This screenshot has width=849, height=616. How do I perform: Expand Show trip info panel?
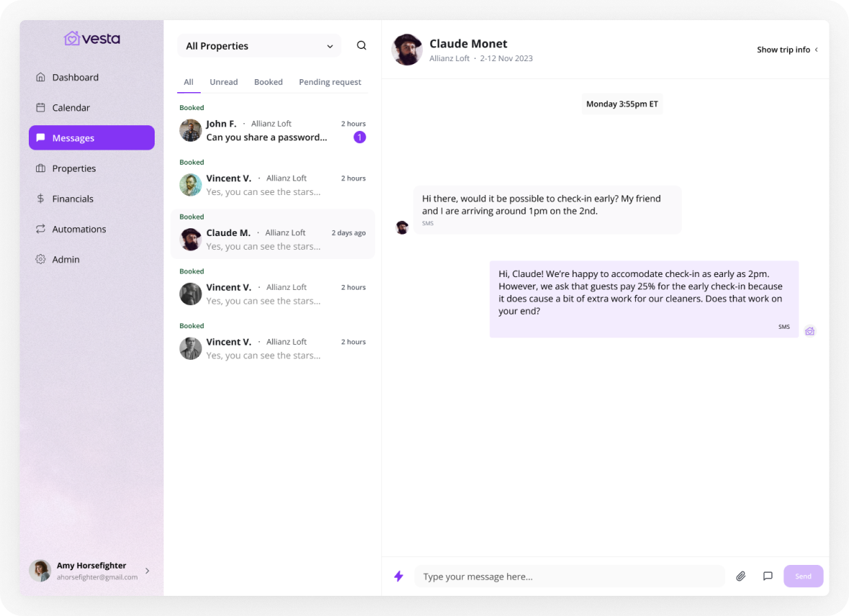[787, 50]
